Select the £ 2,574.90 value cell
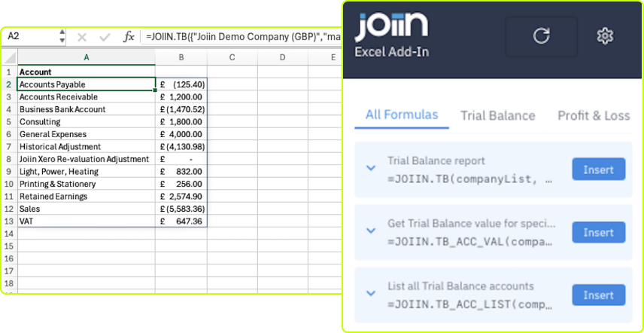The height and width of the screenshot is (333, 644). (x=181, y=197)
